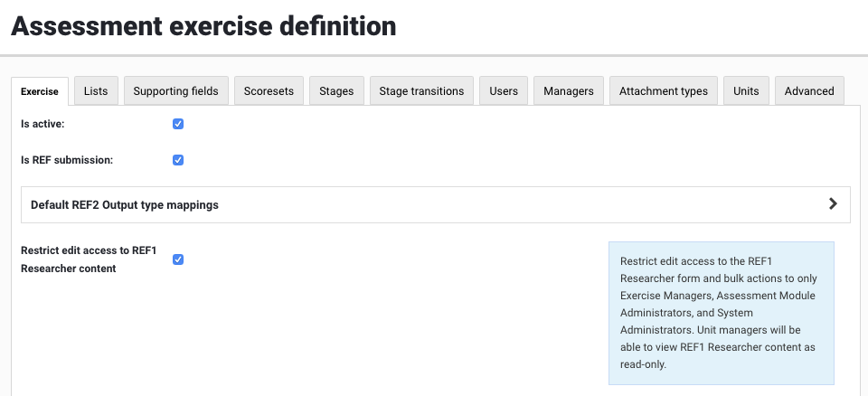Open the Advanced tab

[809, 91]
